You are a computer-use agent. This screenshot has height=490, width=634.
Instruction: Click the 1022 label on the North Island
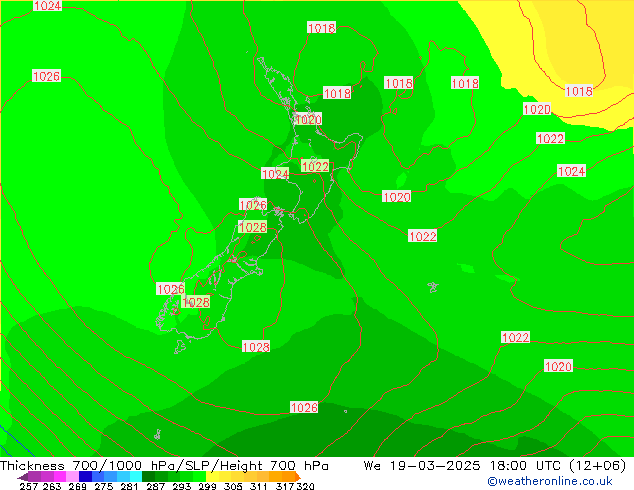[315, 166]
